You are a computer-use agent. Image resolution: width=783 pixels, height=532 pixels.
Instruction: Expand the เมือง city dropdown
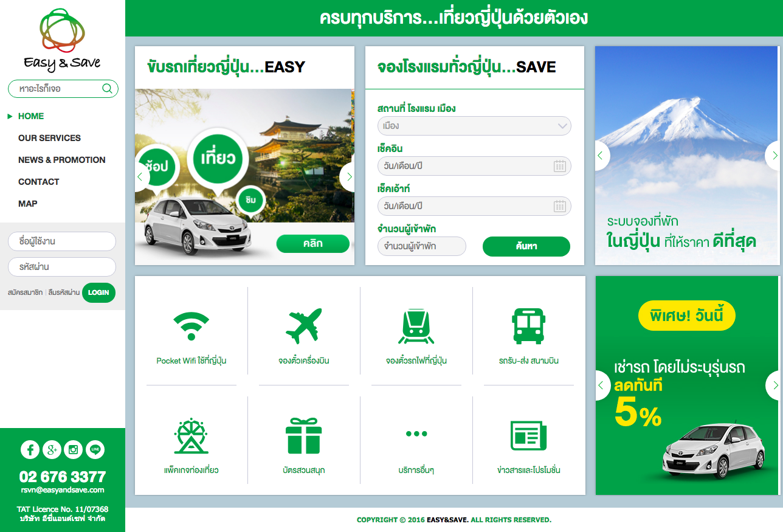pyautogui.click(x=474, y=126)
